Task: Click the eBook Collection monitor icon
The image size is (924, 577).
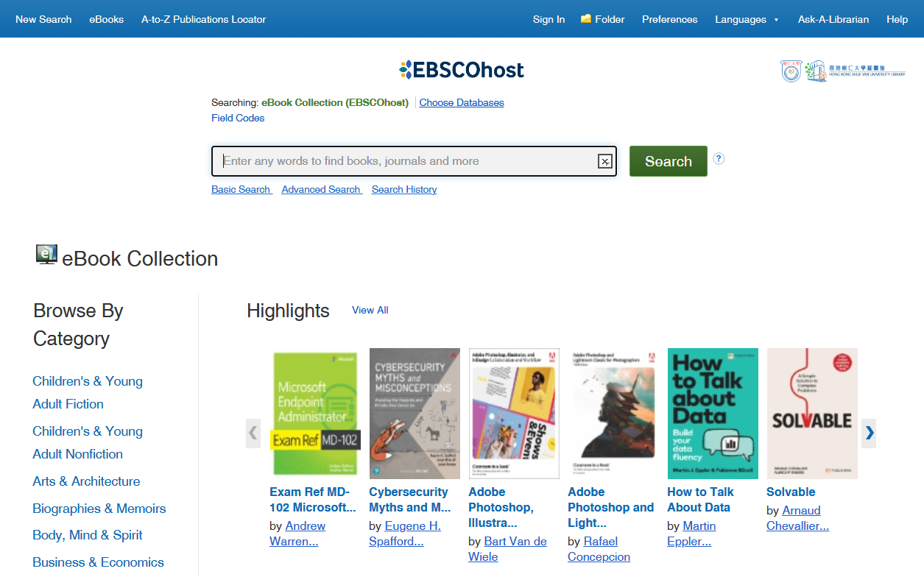Action: point(46,255)
